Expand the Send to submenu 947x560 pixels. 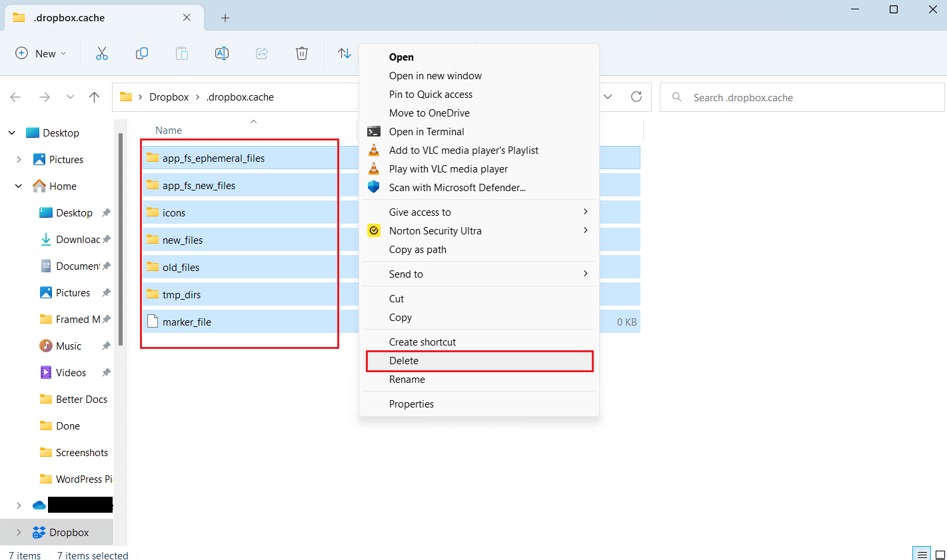pyautogui.click(x=586, y=274)
